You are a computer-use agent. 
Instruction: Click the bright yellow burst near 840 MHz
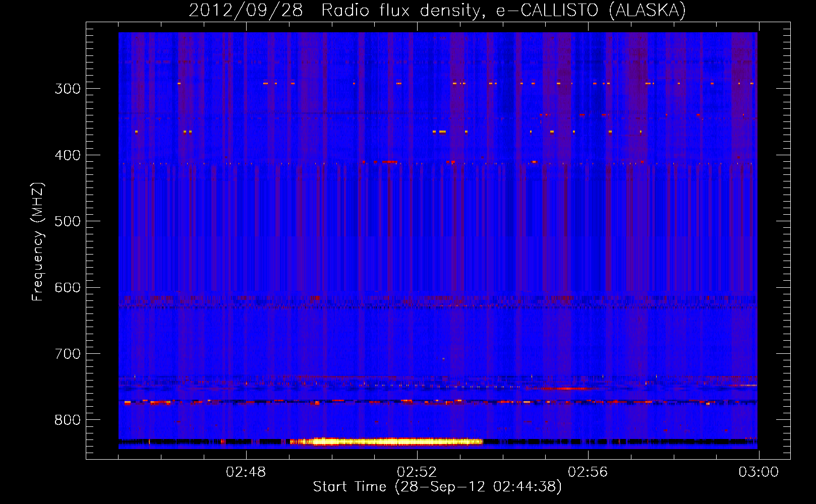(x=387, y=442)
